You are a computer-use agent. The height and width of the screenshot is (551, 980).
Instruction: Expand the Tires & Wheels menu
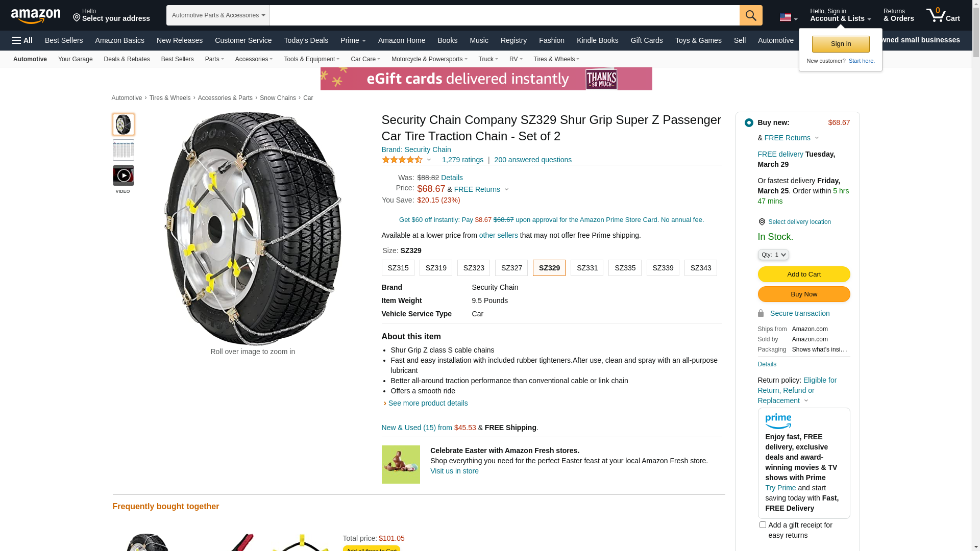pyautogui.click(x=556, y=59)
